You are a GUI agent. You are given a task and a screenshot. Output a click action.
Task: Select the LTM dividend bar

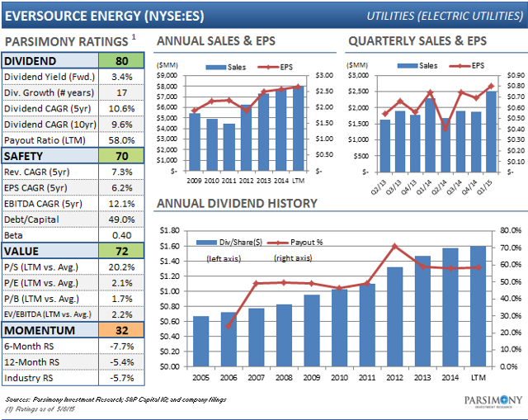pyautogui.click(x=478, y=306)
